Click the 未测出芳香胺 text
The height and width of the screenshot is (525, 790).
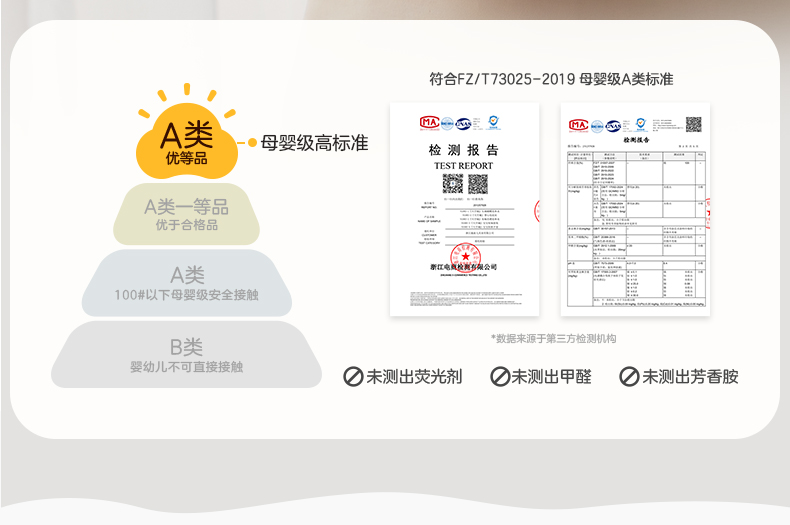[690, 377]
